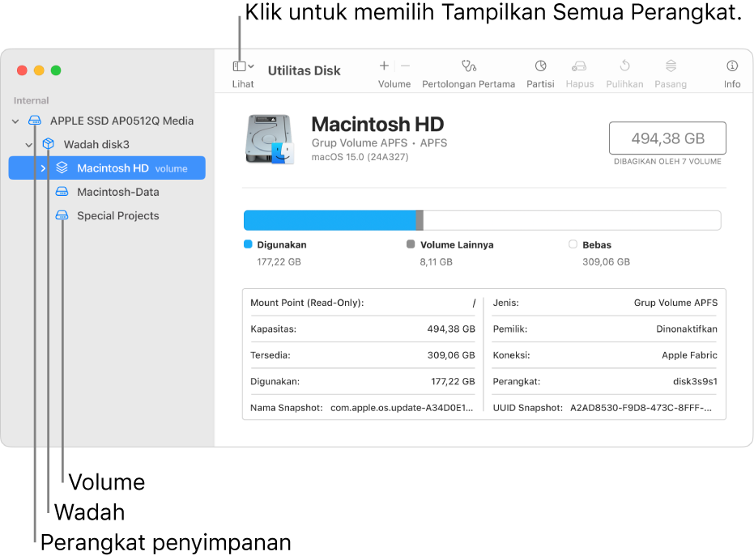
Task: Select Macintosh-Data volume icon
Action: coord(62,192)
